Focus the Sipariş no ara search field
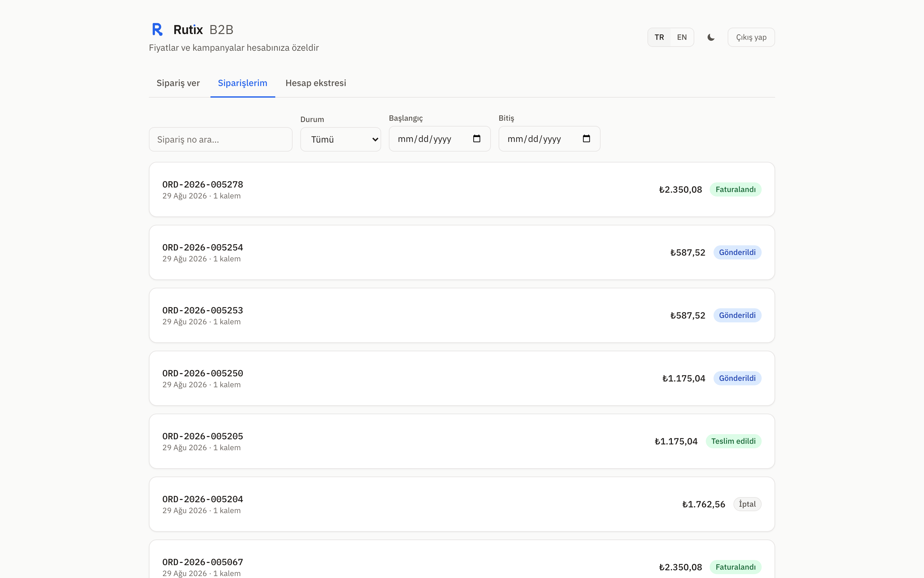Viewport: 924px width, 578px height. (221, 139)
